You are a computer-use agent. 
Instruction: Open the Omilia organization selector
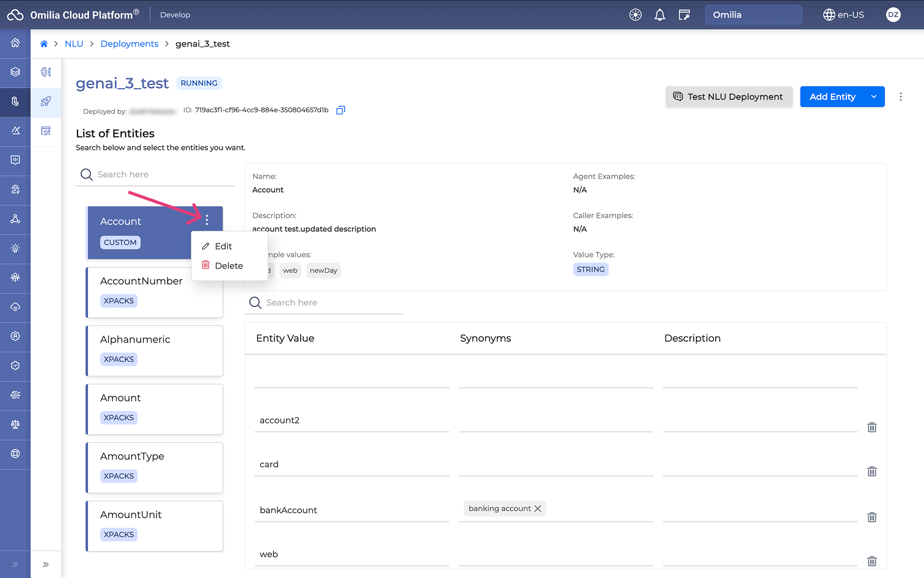tap(753, 15)
